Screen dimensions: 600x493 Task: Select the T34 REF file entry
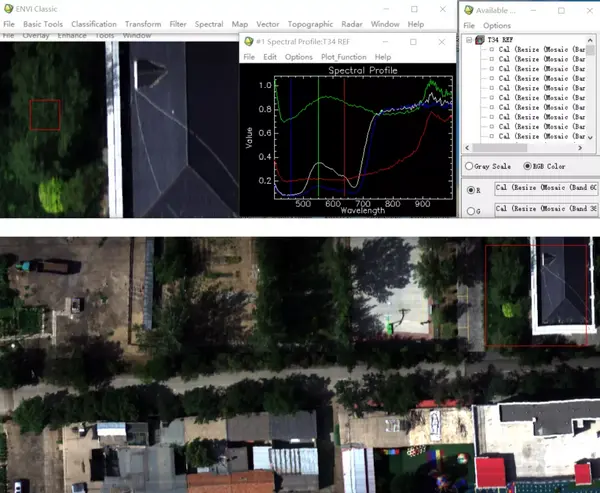coord(500,40)
